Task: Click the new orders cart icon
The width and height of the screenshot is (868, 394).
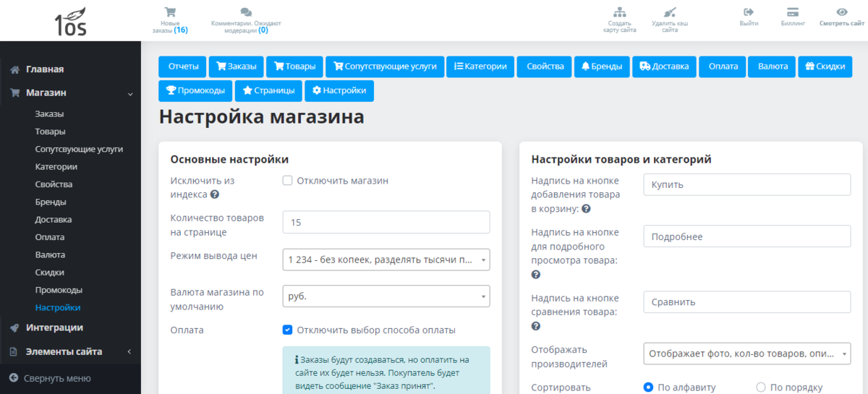Action: [170, 12]
